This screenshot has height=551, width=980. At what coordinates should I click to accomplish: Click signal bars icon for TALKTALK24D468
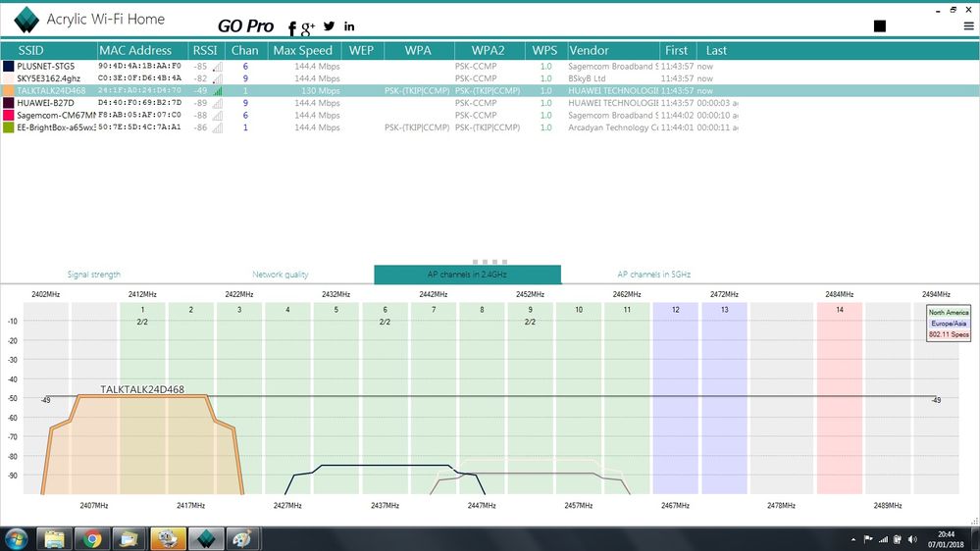pos(218,91)
